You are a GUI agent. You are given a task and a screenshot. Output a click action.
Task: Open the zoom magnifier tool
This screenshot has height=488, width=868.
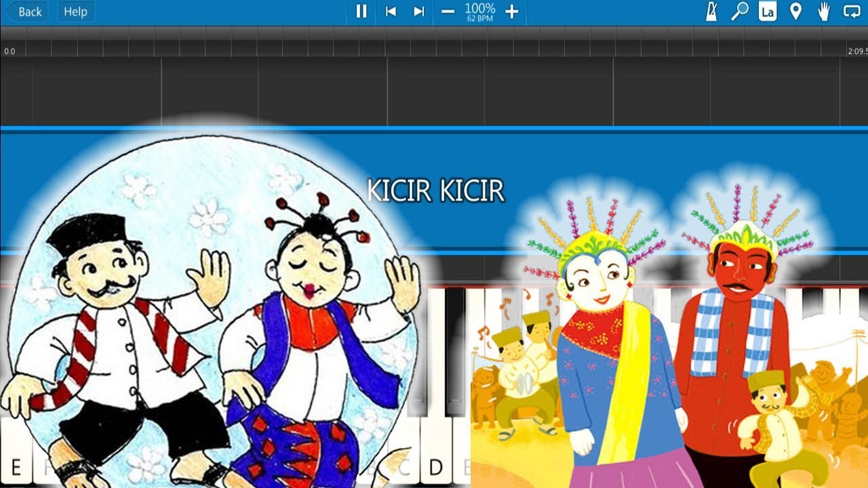coord(739,12)
